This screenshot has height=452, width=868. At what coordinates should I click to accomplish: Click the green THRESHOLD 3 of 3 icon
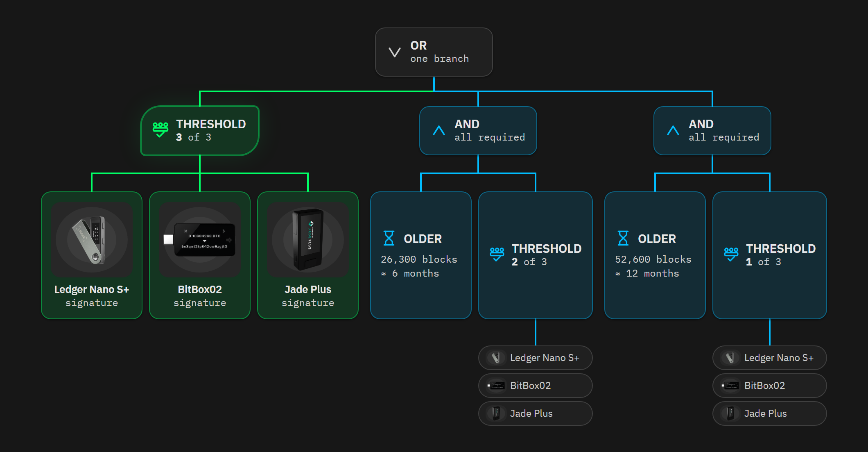[x=160, y=129]
